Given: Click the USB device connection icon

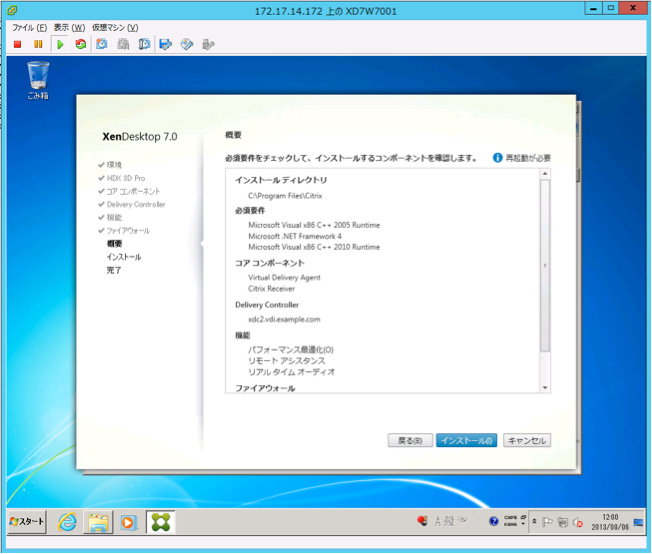Looking at the screenshot, I should coord(208,44).
